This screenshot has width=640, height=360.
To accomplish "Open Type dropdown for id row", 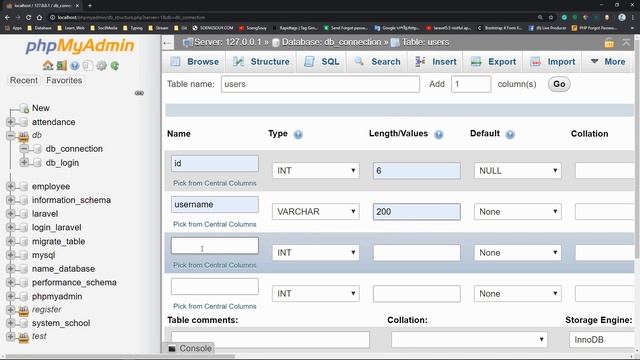I will pyautogui.click(x=316, y=171).
